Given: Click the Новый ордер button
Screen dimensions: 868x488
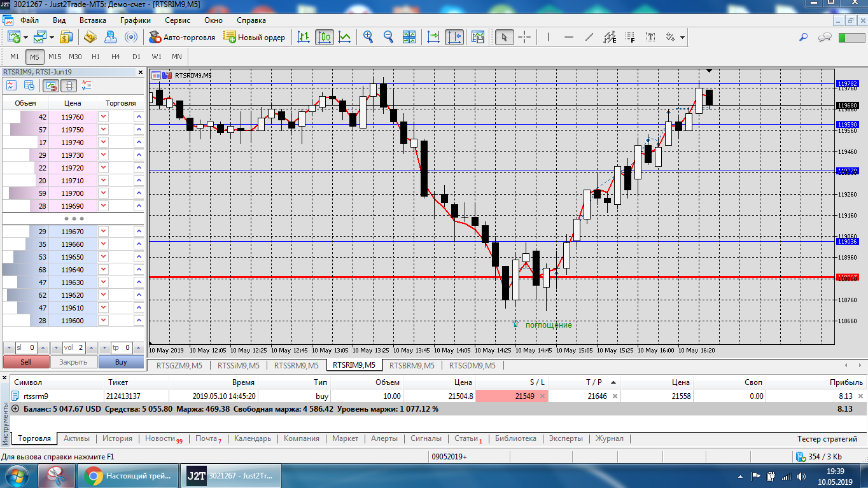Looking at the screenshot, I should coord(254,37).
